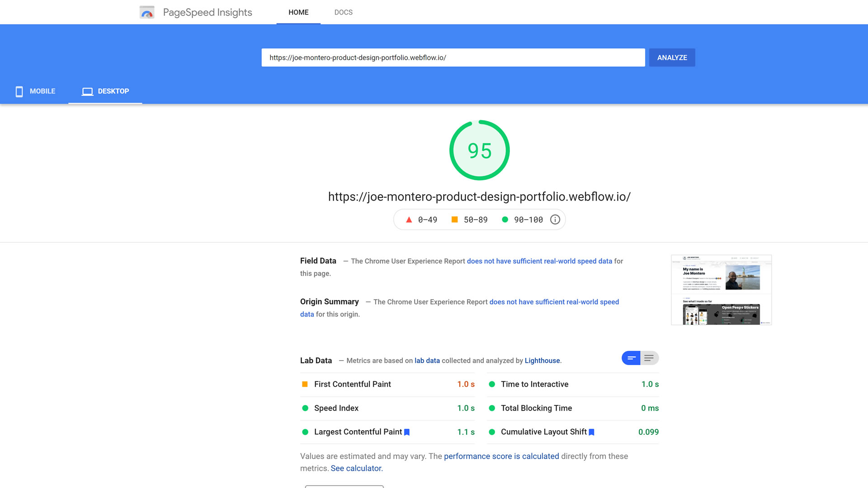Click the green circle 90–100 legend icon

pyautogui.click(x=505, y=220)
